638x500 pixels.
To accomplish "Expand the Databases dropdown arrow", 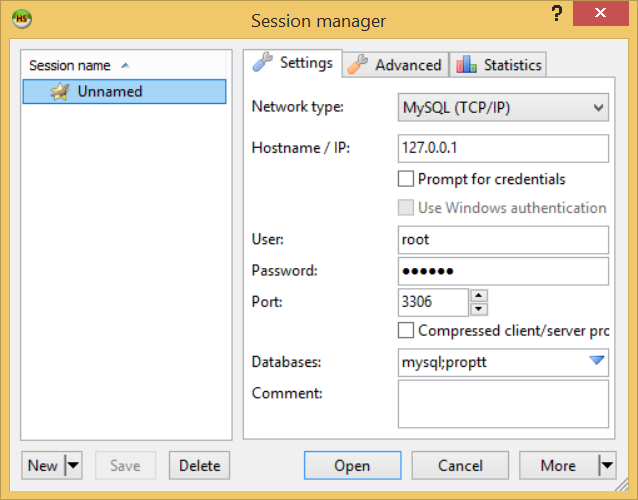I will coord(597,361).
